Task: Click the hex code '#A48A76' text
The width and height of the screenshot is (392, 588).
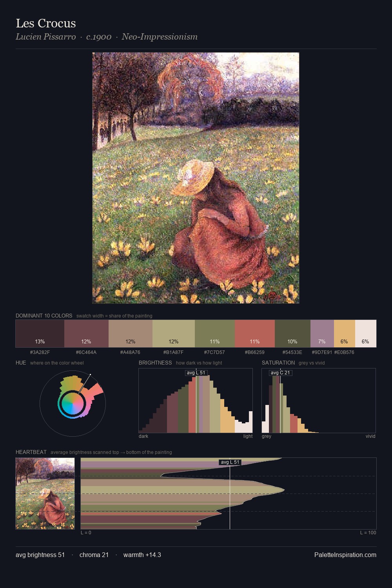Action: [130, 352]
